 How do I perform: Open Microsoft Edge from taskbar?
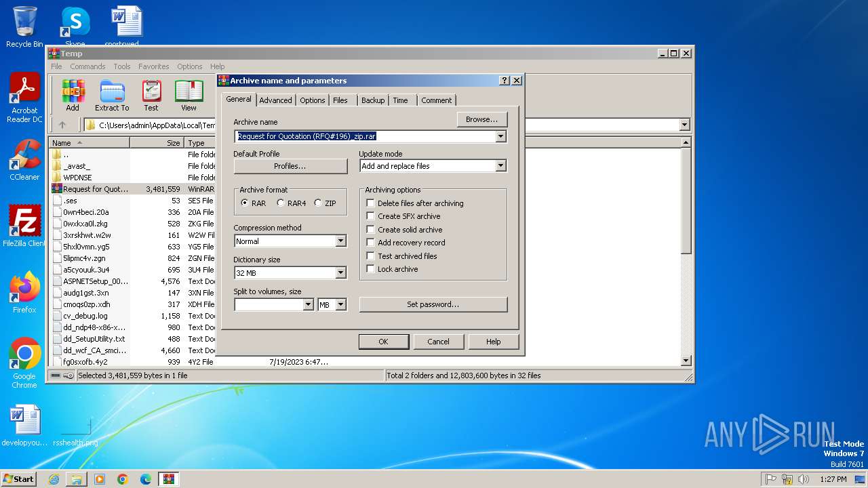(x=146, y=479)
